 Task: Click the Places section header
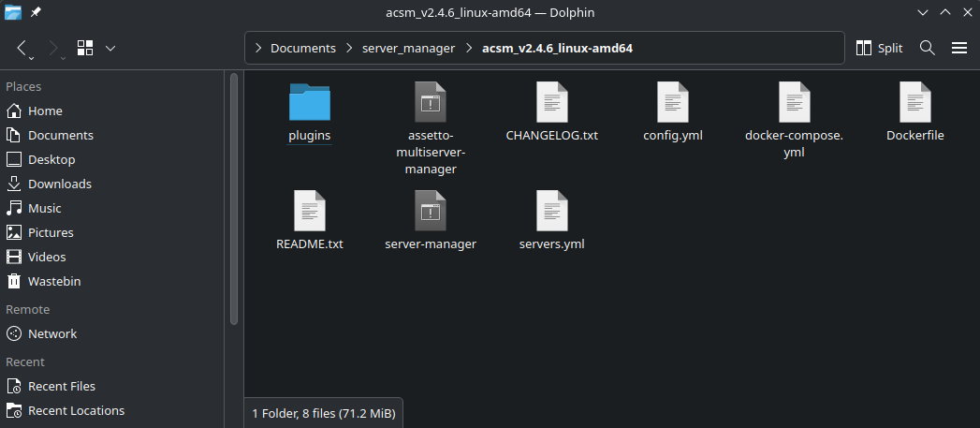coord(23,86)
